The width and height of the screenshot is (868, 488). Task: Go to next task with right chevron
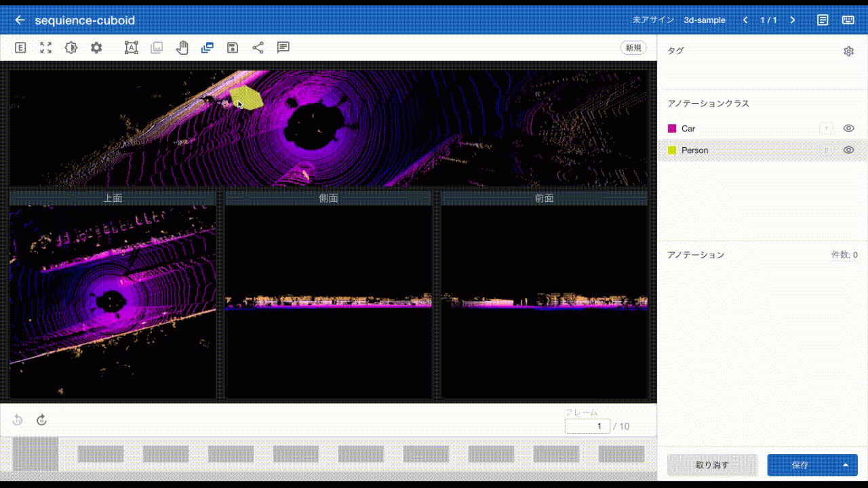[792, 20]
